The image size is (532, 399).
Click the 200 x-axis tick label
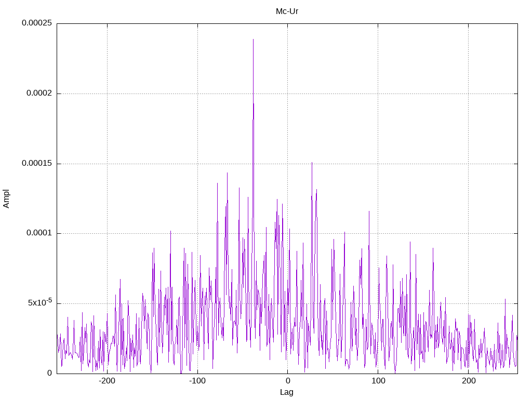(469, 381)
